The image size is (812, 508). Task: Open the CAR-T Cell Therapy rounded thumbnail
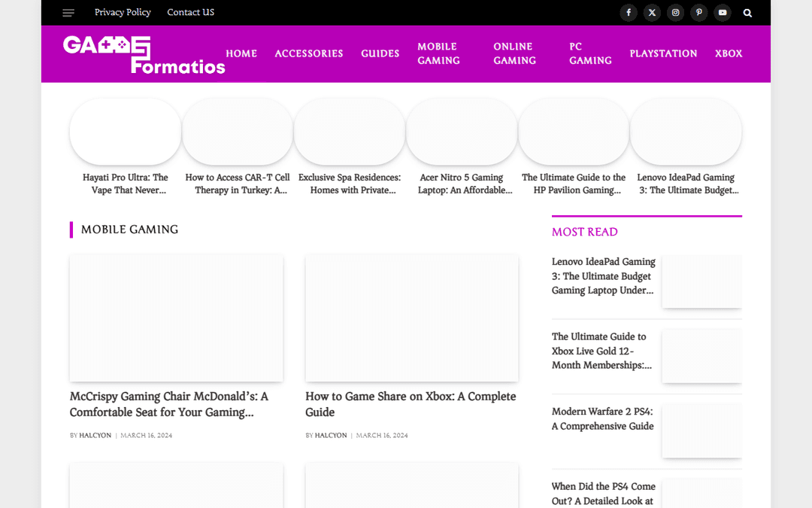[x=238, y=132]
